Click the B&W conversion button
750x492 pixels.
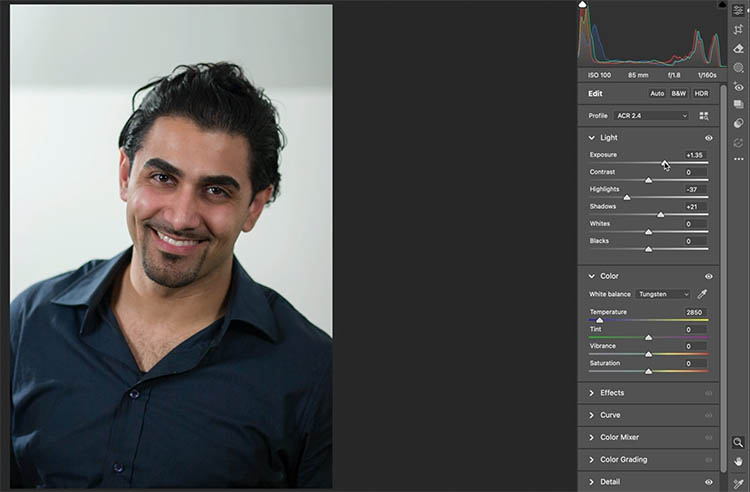[x=678, y=93]
